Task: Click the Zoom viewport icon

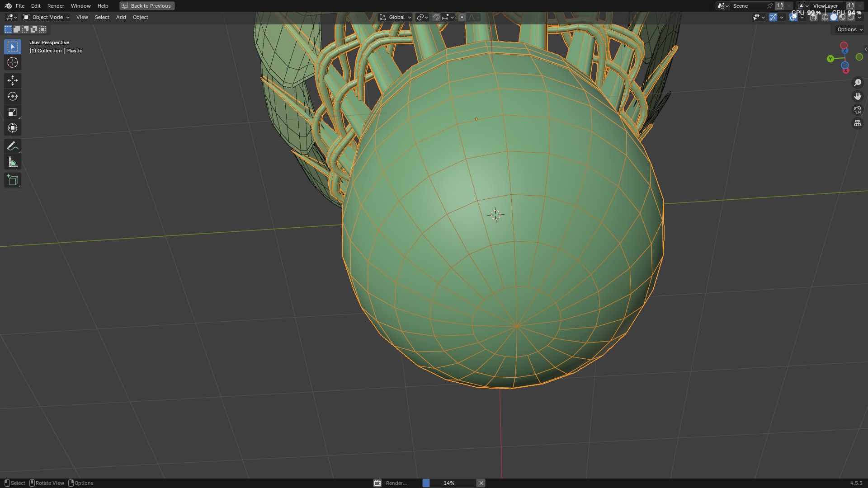Action: coord(858,83)
